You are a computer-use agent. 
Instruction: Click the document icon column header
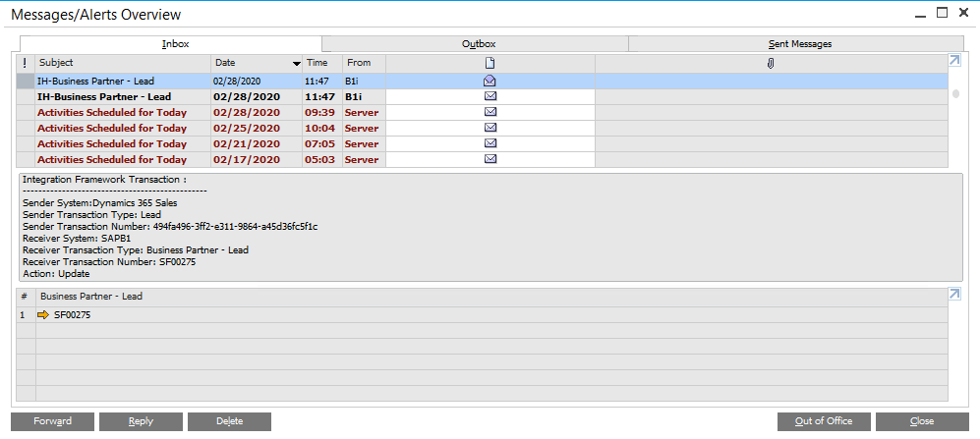pos(490,63)
